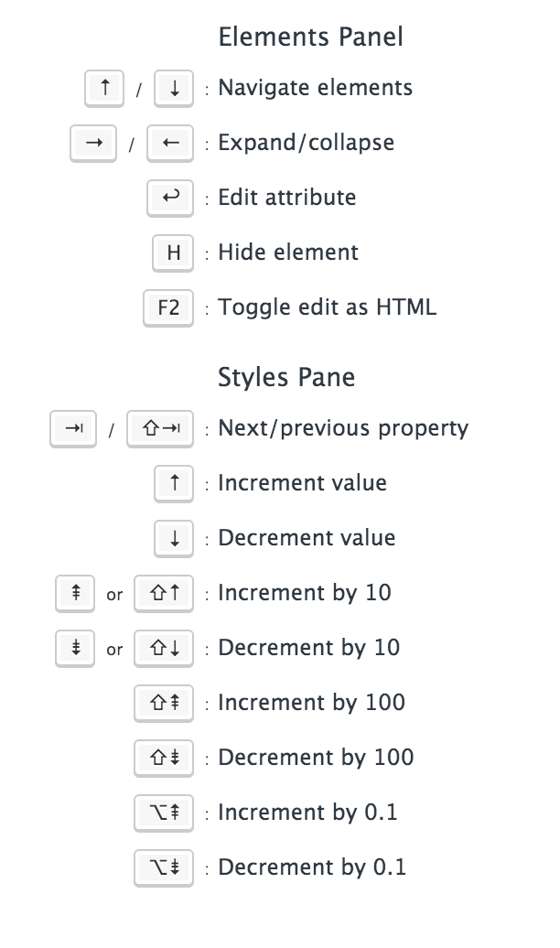Click the Page Down key for Decrement by 10

click(x=75, y=649)
